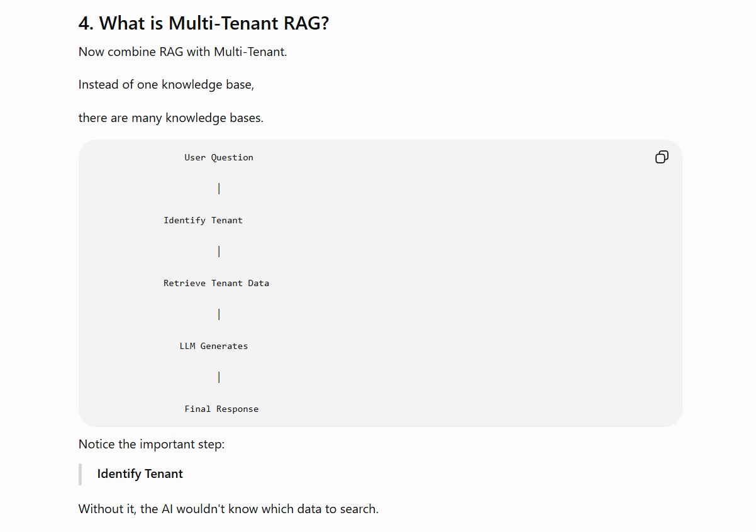Image resolution: width=756 pixels, height=532 pixels.
Task: Click 'User Question' in the code block
Action: [219, 157]
